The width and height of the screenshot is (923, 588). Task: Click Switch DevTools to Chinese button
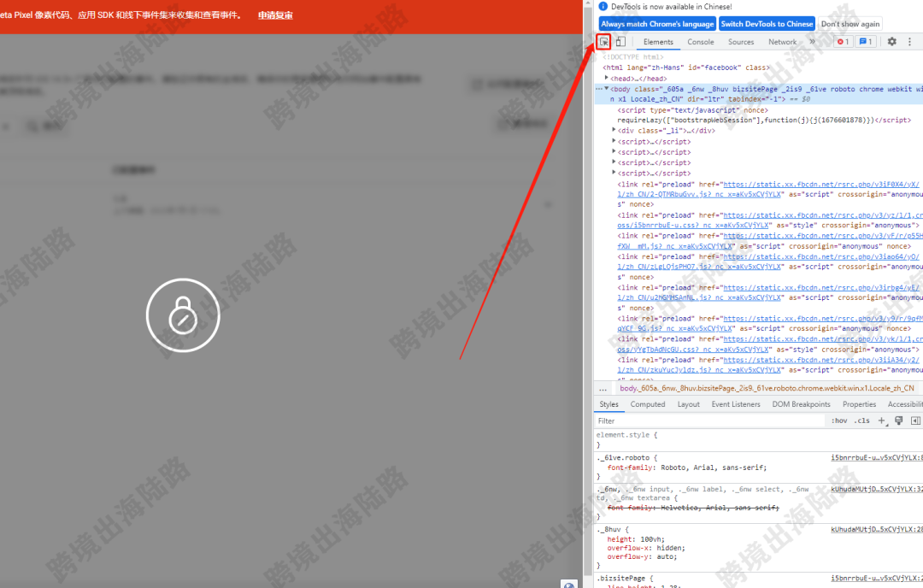coord(767,24)
